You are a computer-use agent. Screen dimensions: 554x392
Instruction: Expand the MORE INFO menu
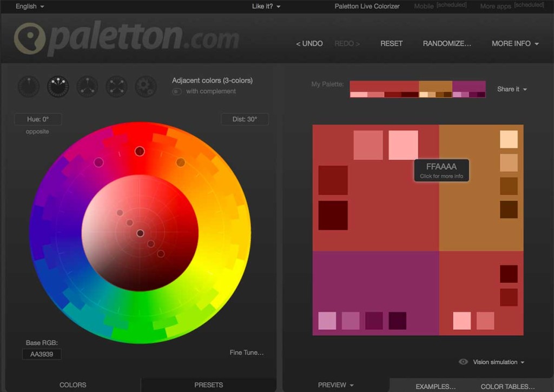[515, 43]
